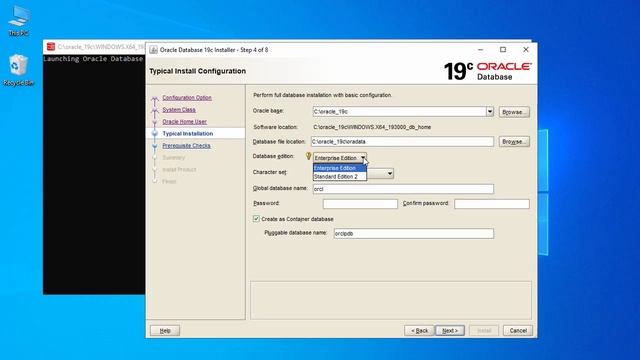The image size is (640, 360).
Task: Open the Oracle base dropdown arrow
Action: coord(490,111)
